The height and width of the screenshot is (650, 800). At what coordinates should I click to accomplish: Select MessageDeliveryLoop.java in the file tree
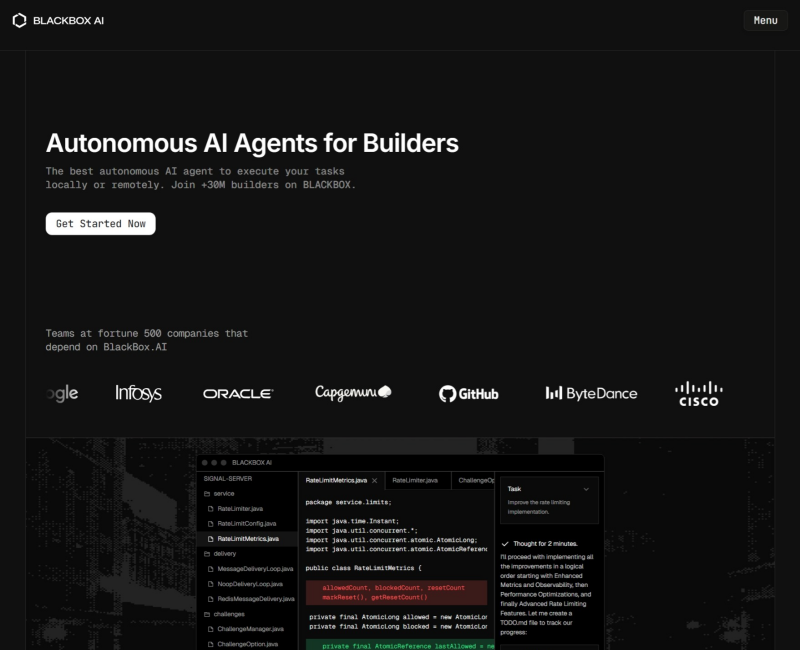254,568
